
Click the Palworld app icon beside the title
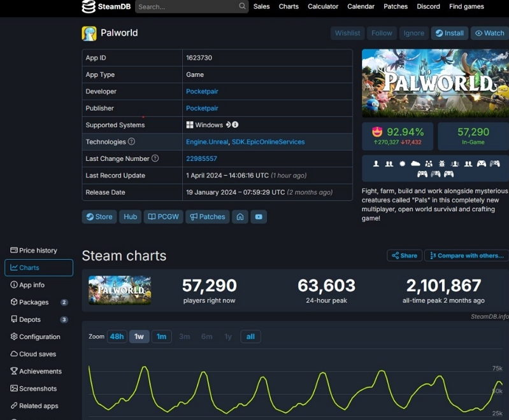89,33
